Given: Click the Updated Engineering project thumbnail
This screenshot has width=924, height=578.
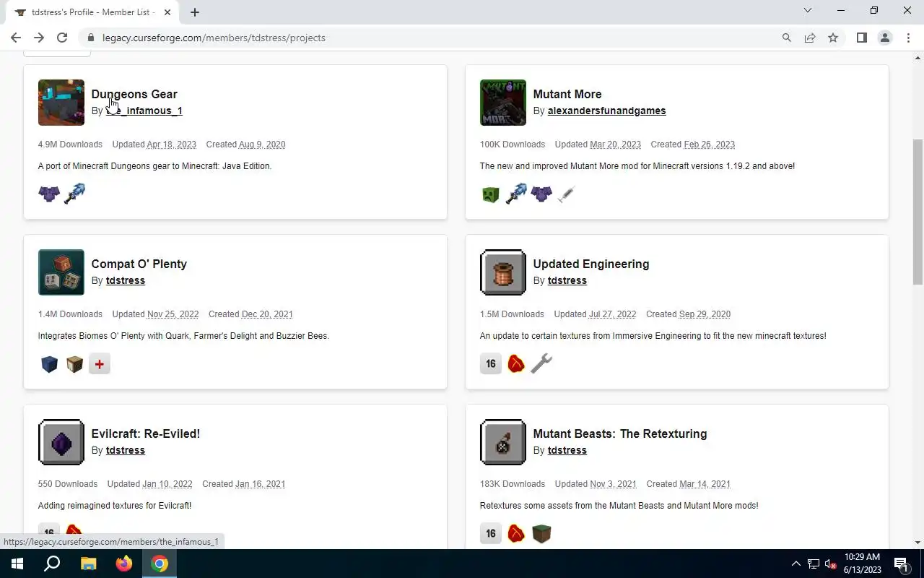Looking at the screenshot, I should 503,272.
